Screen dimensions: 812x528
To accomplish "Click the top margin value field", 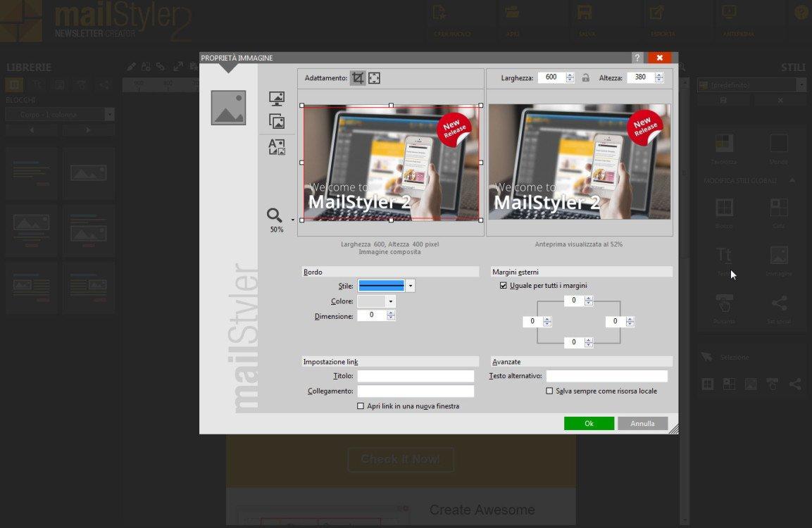I will [x=574, y=300].
